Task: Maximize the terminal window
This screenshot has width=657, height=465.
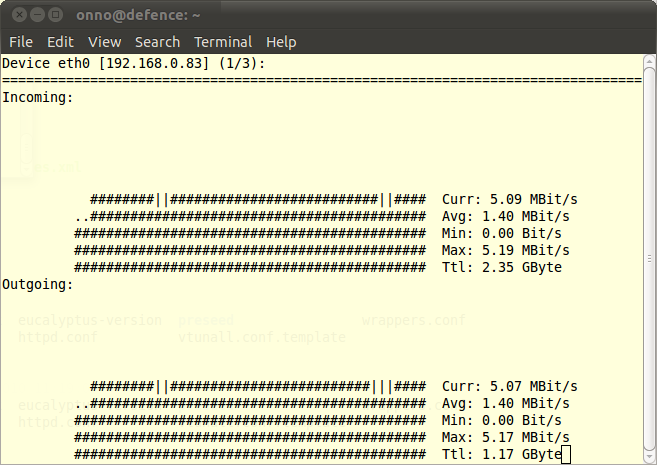Action: (x=55, y=15)
